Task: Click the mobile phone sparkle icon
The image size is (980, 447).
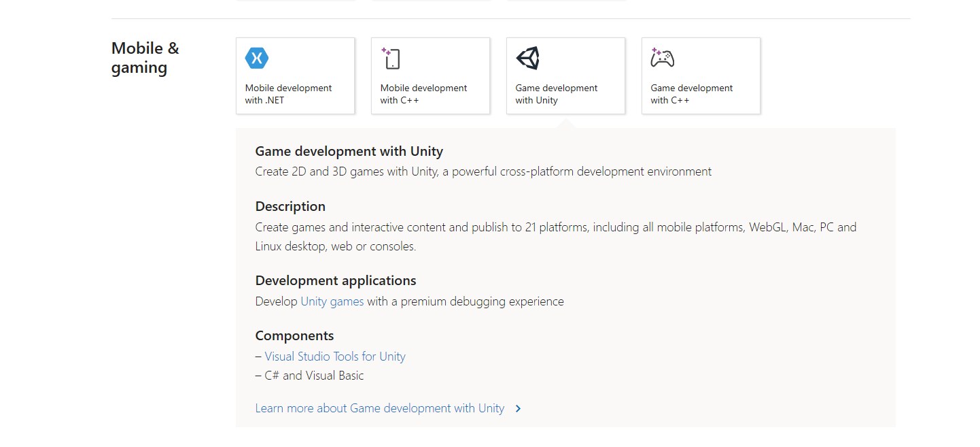Action: click(x=391, y=59)
